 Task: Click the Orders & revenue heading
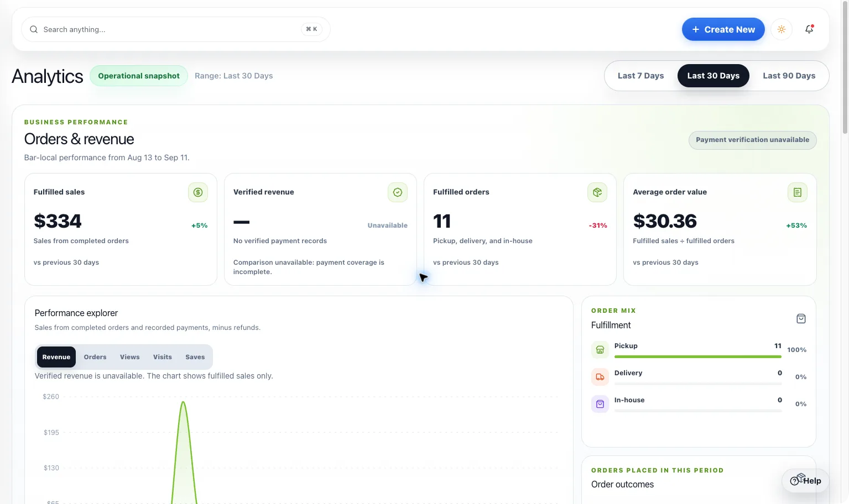click(79, 139)
